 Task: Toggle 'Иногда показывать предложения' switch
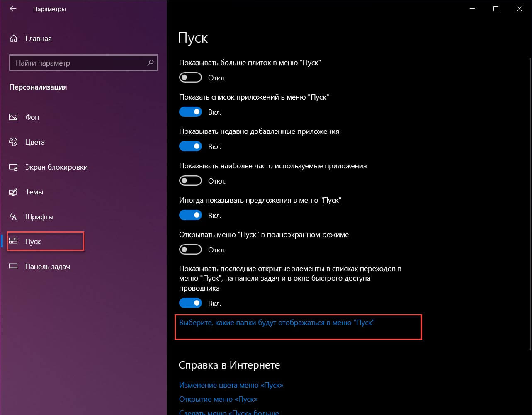tap(190, 215)
